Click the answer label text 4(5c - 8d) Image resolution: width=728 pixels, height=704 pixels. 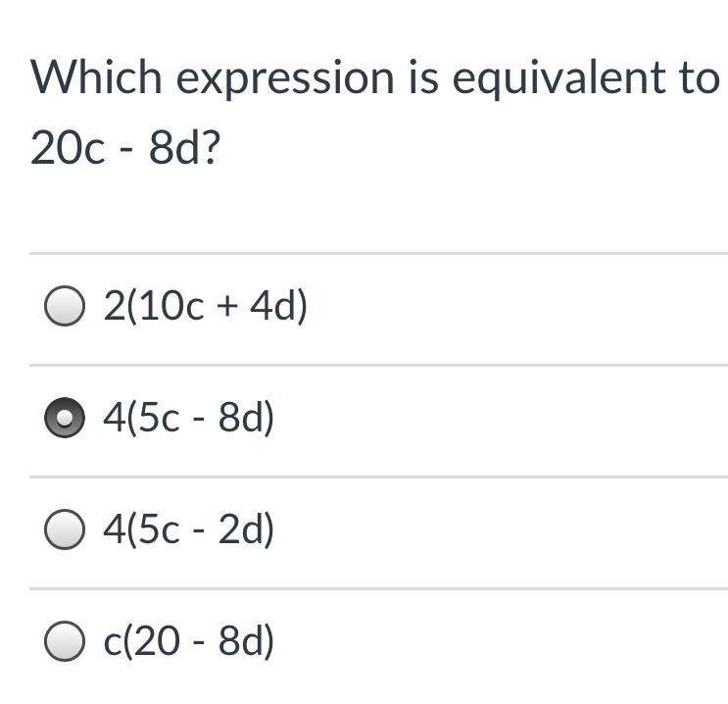pos(188,418)
